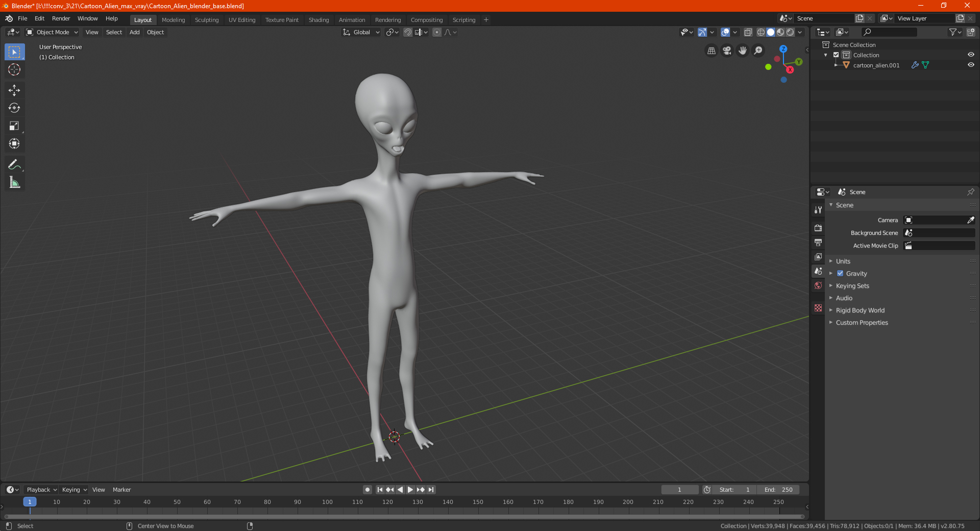The image size is (980, 531).
Task: Switch to rendered shading mode
Action: point(790,32)
